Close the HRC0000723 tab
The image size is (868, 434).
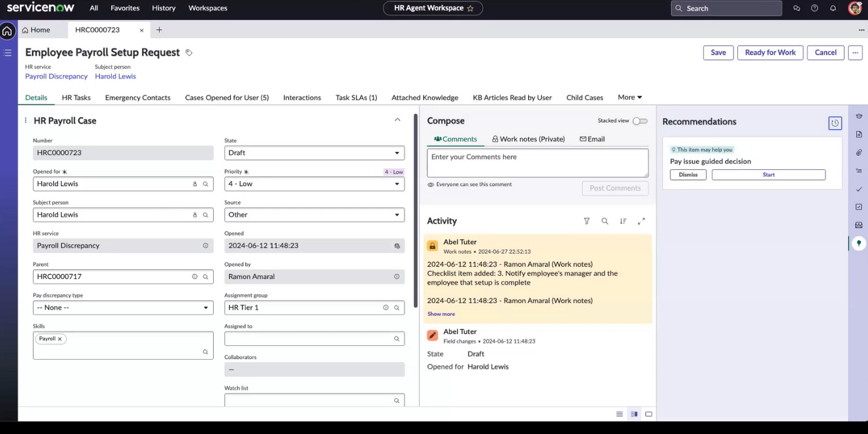pos(142,30)
